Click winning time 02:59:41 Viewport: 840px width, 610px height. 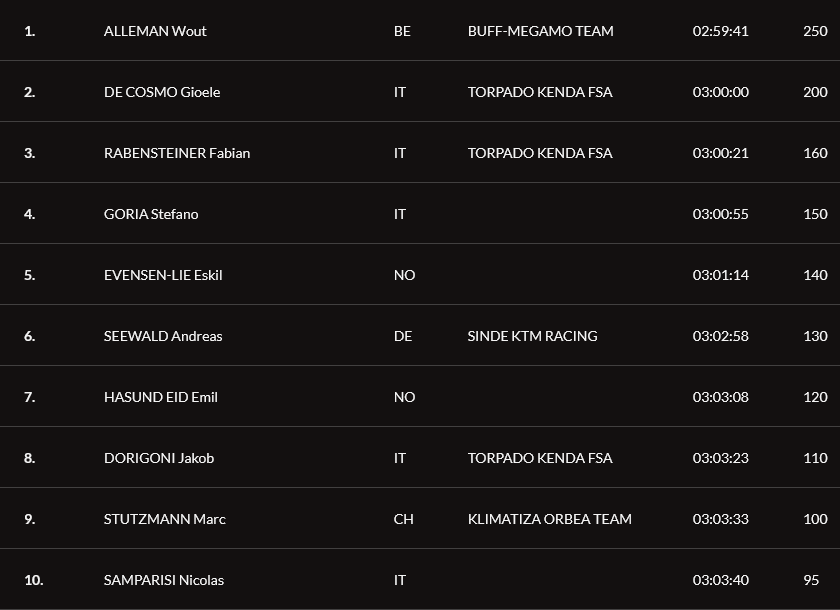pyautogui.click(x=721, y=31)
